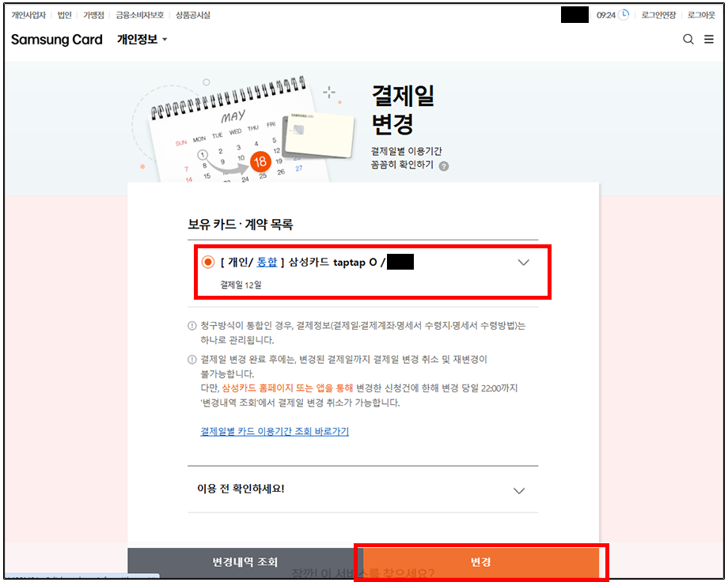The width and height of the screenshot is (728, 582).
Task: Open 금융소비자보호 menu item
Action: pyautogui.click(x=139, y=15)
